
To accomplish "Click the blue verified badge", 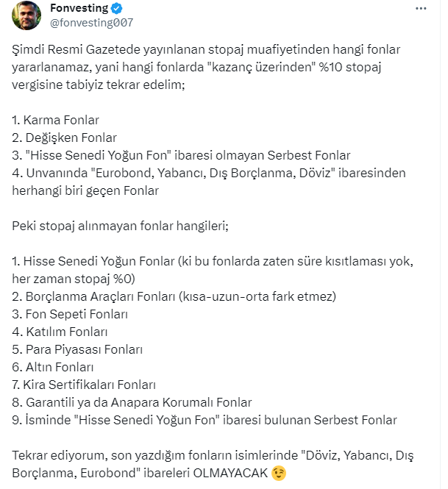I will pos(115,9).
